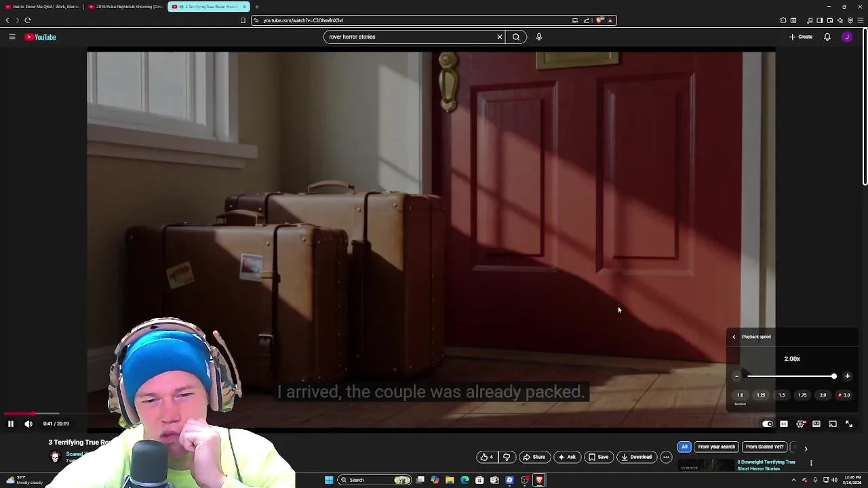Viewport: 868px width, 488px height.
Task: Select 1.0 normal speed preset
Action: pos(741,395)
